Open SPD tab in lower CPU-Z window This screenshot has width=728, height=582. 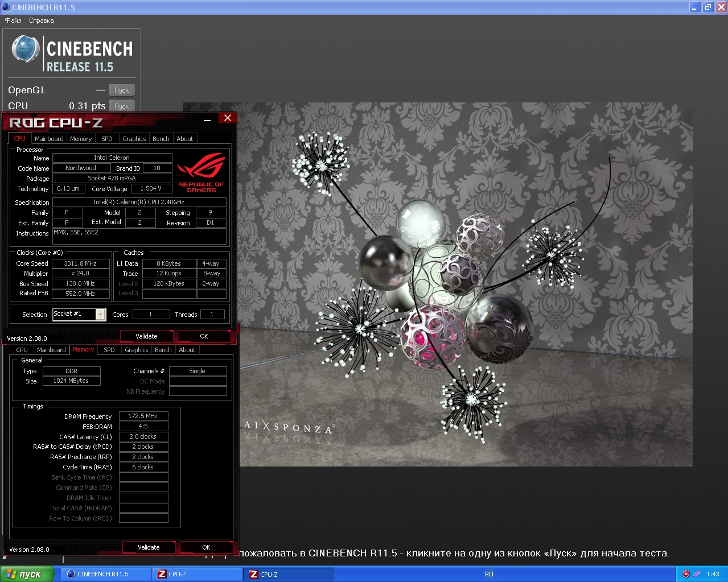[x=109, y=350]
